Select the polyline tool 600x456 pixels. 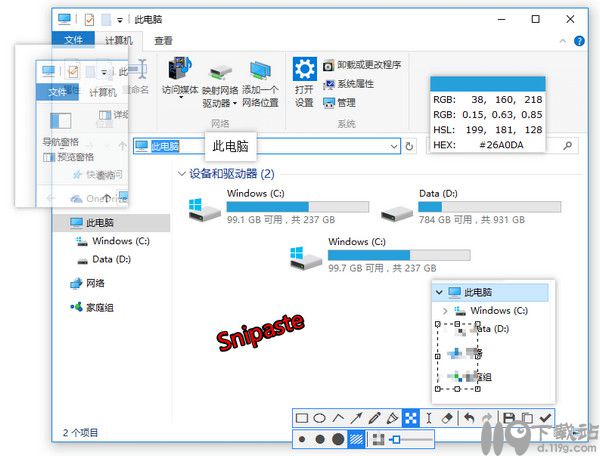click(x=338, y=418)
